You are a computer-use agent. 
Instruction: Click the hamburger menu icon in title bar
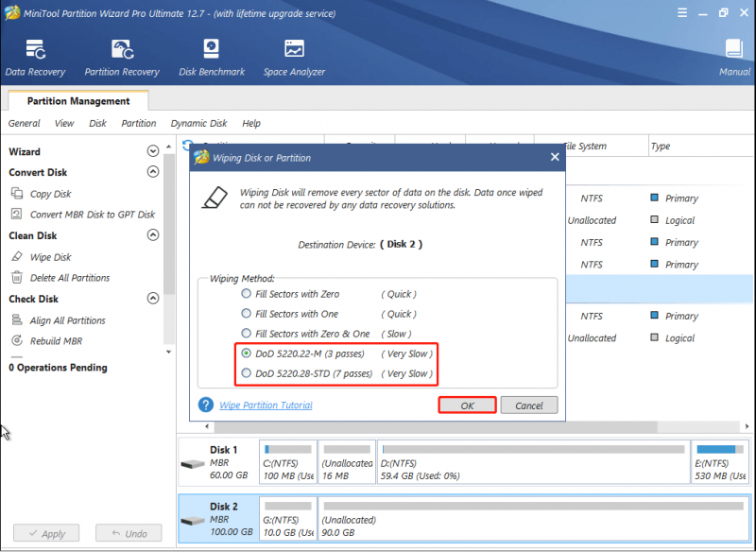(x=682, y=13)
